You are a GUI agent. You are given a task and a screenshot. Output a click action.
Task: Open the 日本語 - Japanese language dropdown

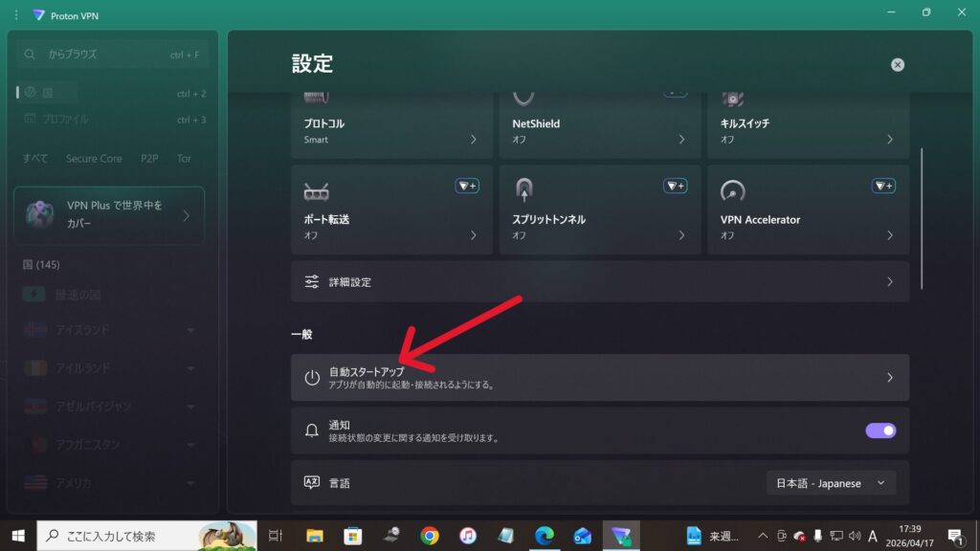[x=831, y=483]
